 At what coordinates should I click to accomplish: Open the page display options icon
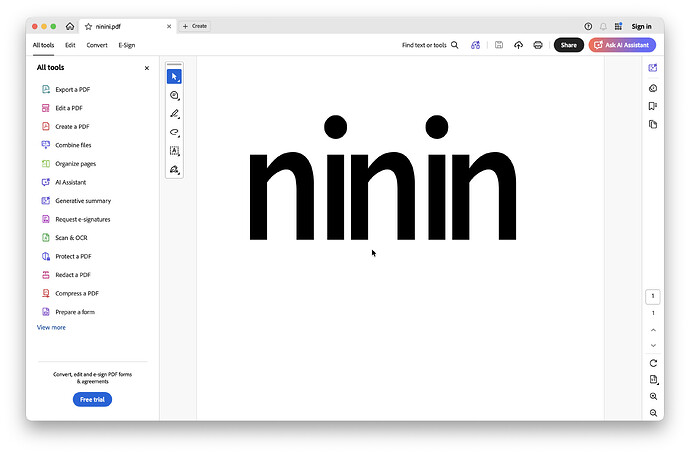click(x=653, y=379)
